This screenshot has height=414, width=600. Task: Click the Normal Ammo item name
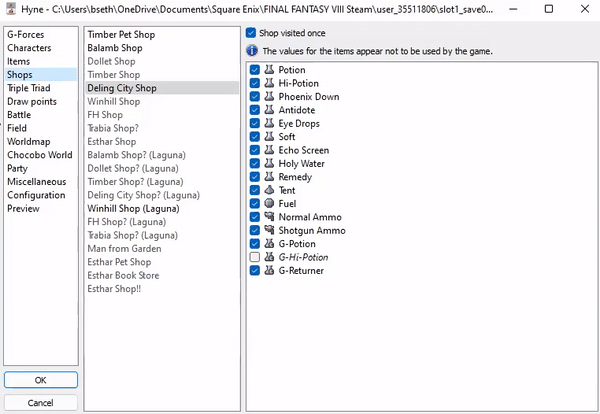(x=310, y=217)
